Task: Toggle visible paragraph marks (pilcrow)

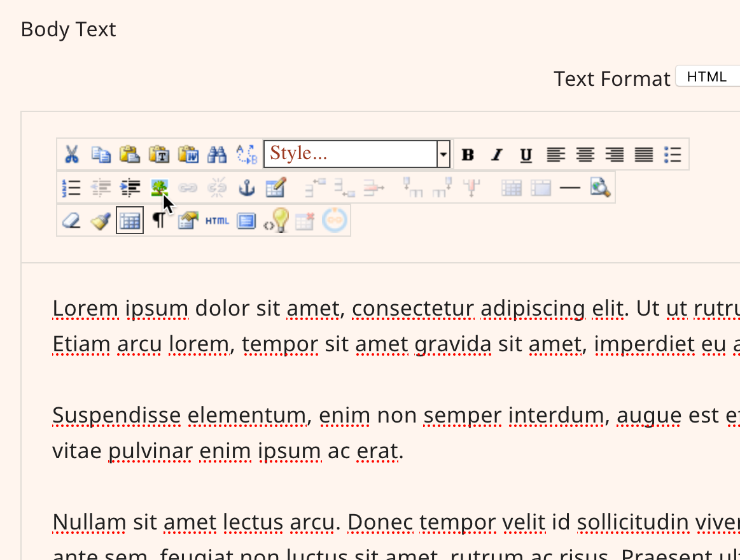Action: pyautogui.click(x=159, y=221)
